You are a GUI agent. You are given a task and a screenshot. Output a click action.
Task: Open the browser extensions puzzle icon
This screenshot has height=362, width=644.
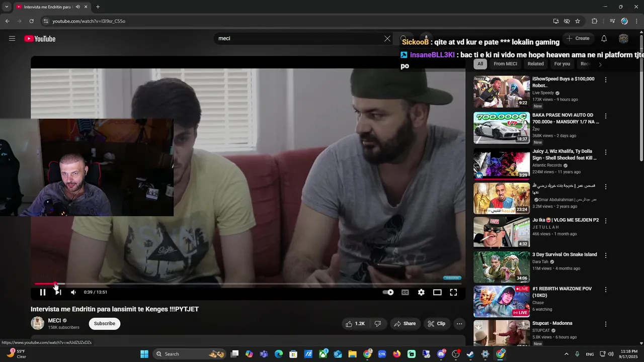tap(594, 21)
